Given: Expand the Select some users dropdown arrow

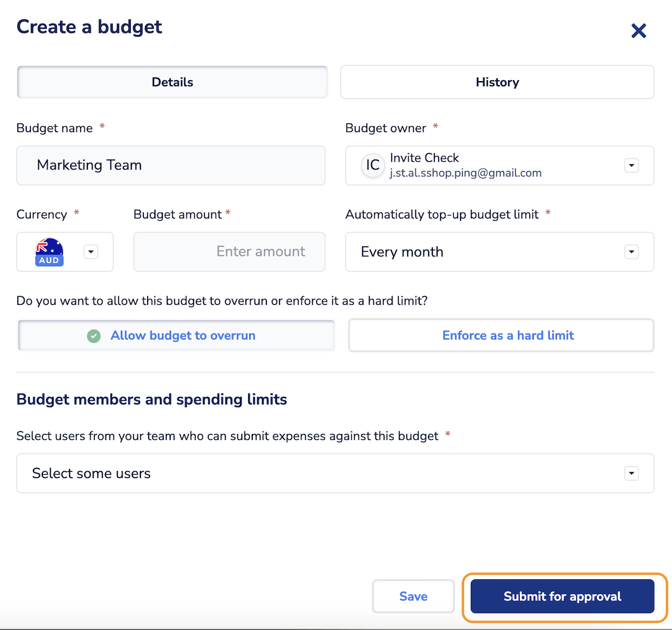Looking at the screenshot, I should point(631,474).
